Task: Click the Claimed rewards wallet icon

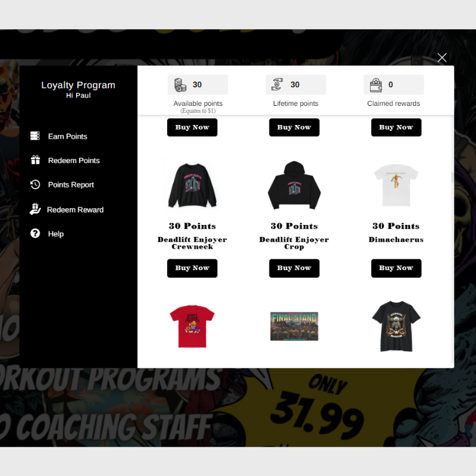Action: click(376, 84)
